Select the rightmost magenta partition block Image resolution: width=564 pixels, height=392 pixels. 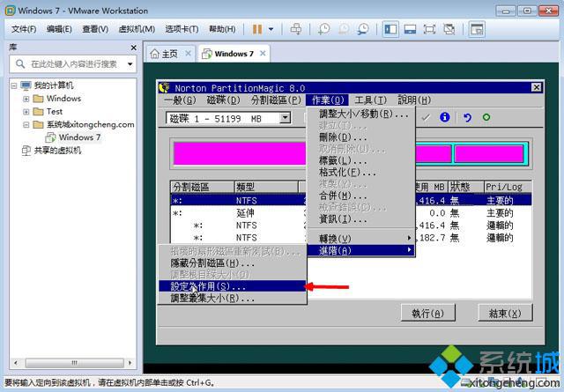(489, 154)
